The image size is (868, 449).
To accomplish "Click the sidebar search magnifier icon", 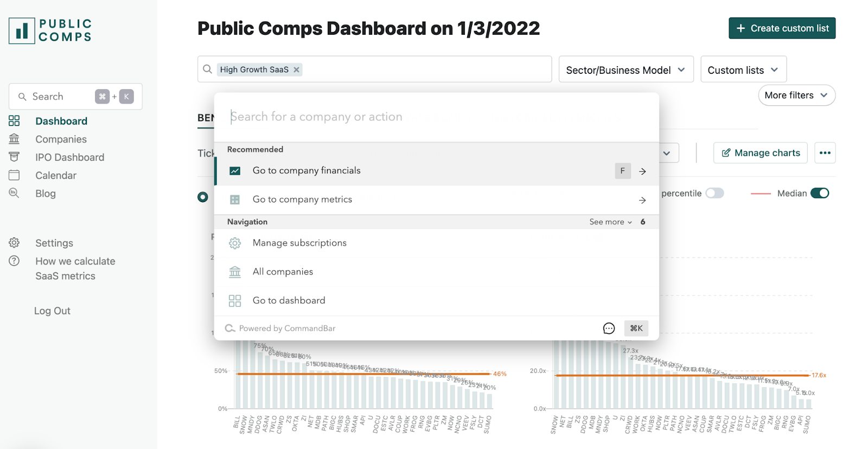I will tap(22, 97).
